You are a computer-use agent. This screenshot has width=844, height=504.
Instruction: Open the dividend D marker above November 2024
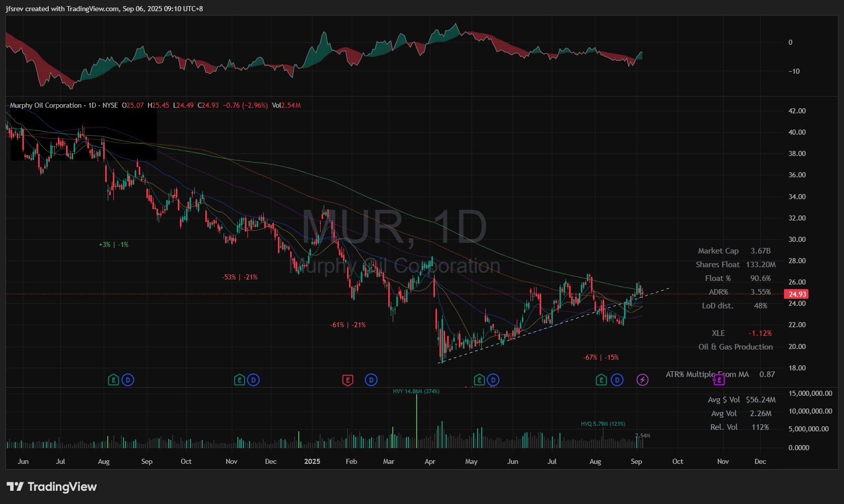coord(254,380)
